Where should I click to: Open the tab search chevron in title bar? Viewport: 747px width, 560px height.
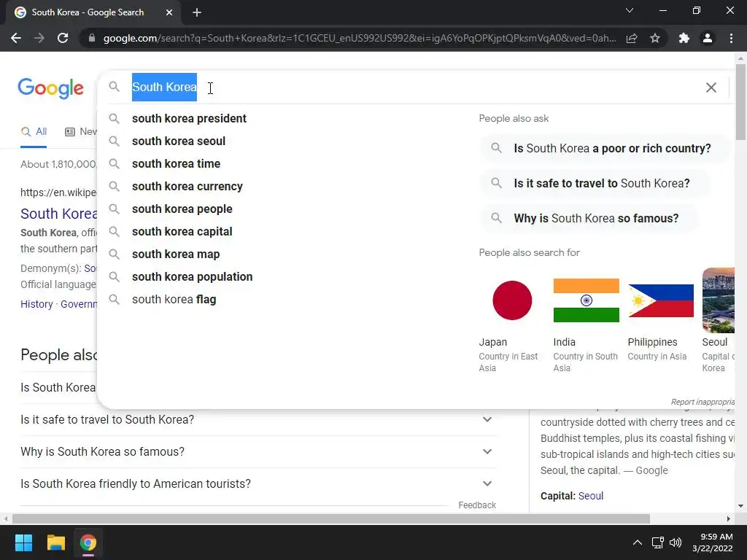coord(630,10)
